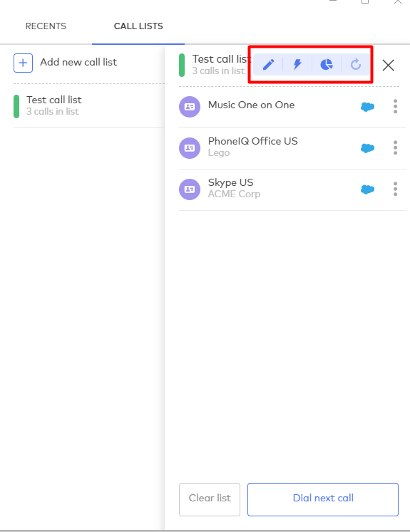Click the Clear list button

(210, 499)
